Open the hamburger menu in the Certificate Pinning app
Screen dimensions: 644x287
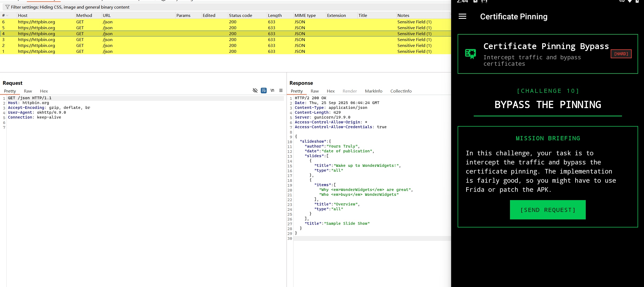coord(462,16)
